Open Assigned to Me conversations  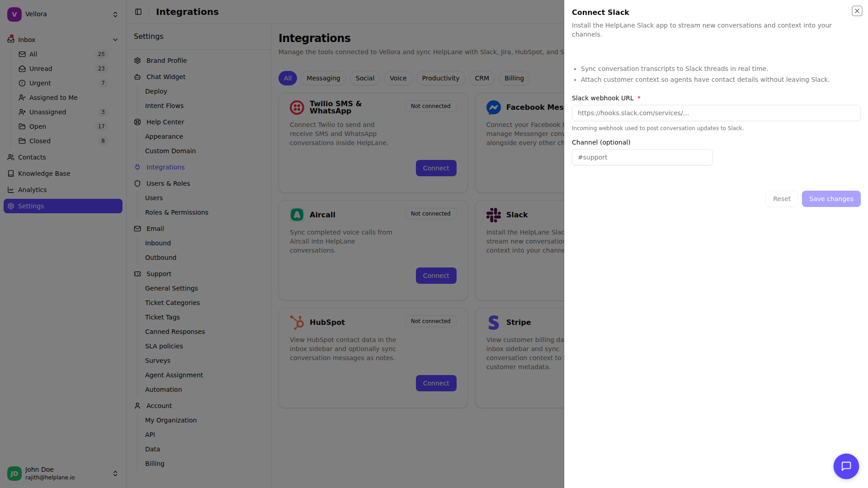pos(63,98)
